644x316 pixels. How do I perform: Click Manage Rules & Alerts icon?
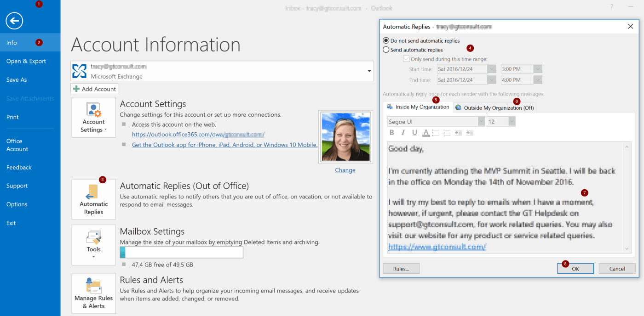(93, 293)
